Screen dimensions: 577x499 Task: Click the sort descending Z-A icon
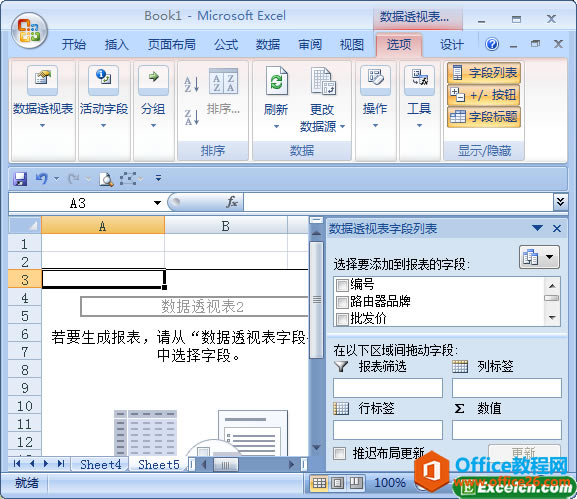(192, 117)
